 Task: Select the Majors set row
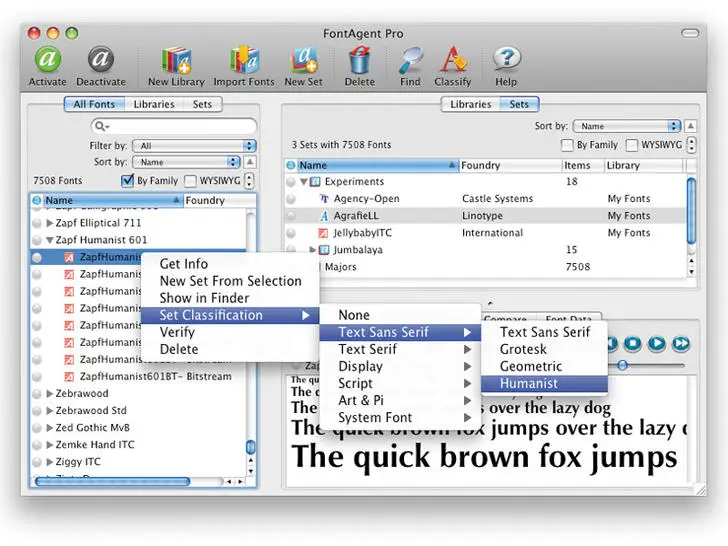485,267
